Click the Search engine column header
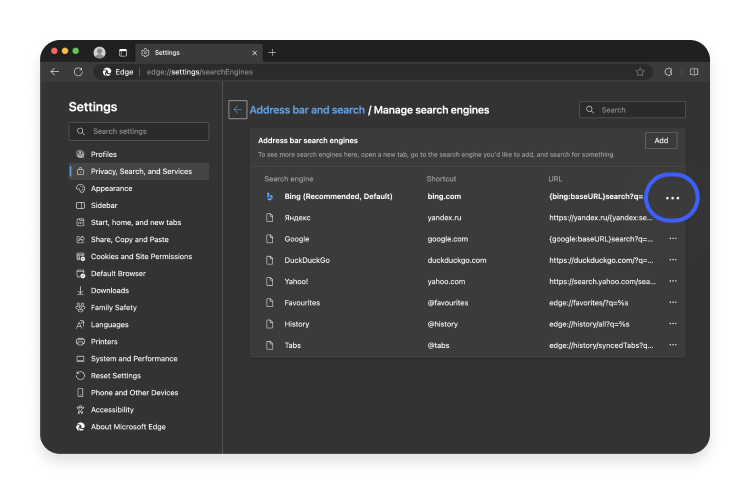This screenshot has width=750, height=494. click(x=289, y=179)
